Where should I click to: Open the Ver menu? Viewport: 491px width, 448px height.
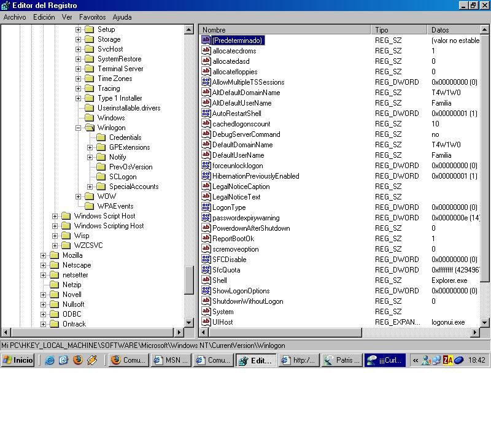coord(67,17)
